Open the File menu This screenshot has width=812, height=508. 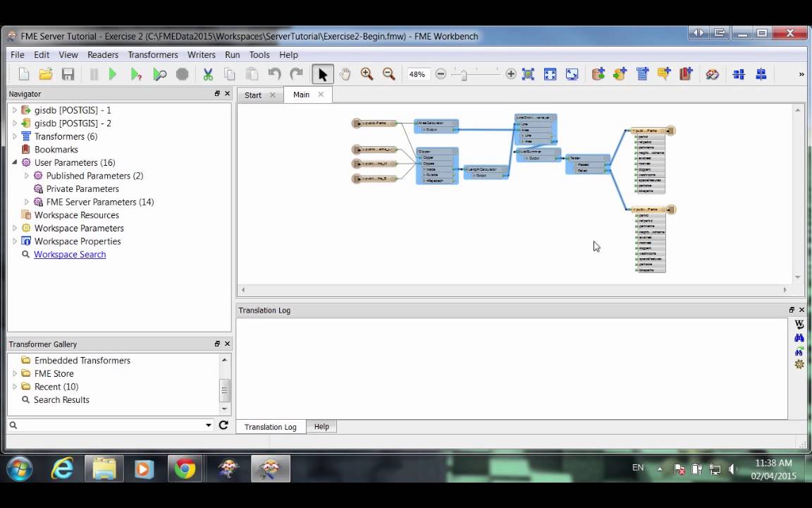pos(17,54)
